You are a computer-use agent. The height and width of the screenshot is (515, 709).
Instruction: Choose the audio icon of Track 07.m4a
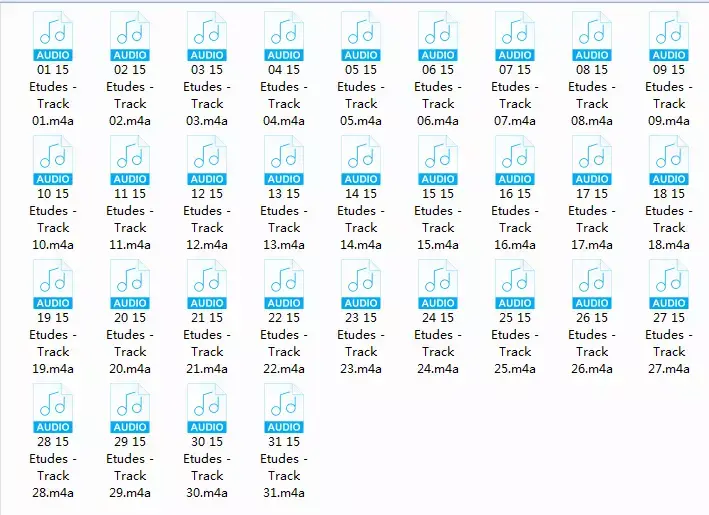coord(515,36)
